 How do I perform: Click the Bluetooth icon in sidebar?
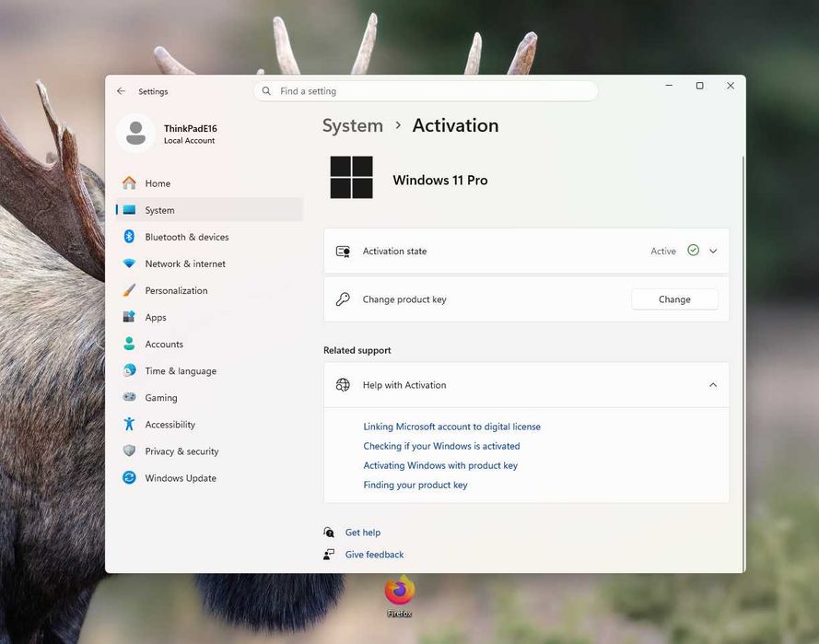pyautogui.click(x=129, y=237)
